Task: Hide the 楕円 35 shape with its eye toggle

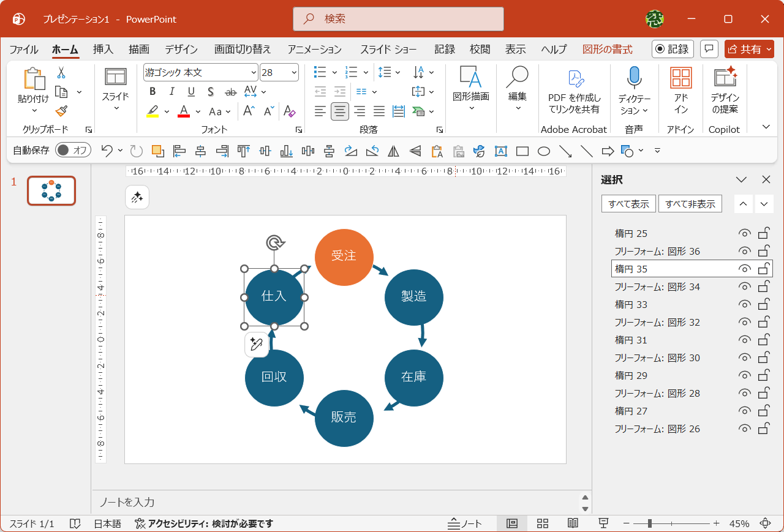Action: [744, 269]
